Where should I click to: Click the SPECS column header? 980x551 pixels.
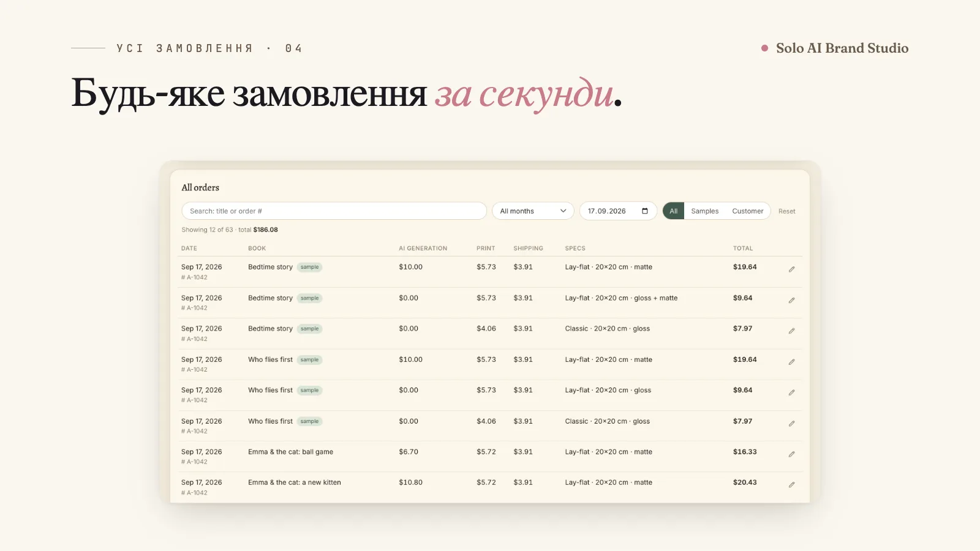(x=575, y=249)
